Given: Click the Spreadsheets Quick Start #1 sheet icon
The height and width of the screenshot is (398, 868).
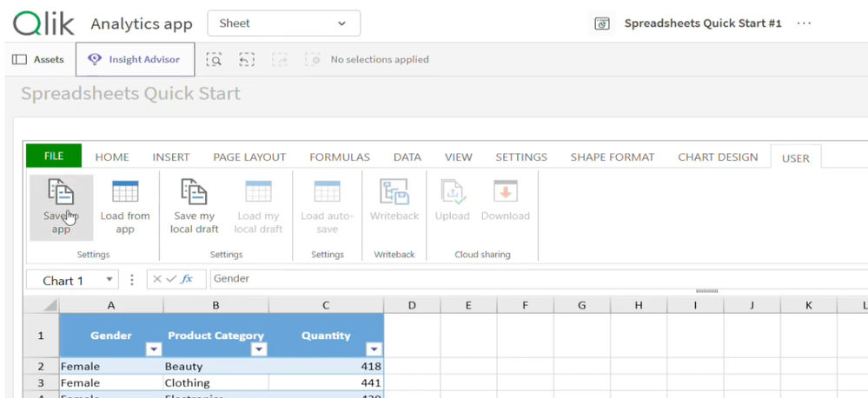Looking at the screenshot, I should click(x=602, y=23).
